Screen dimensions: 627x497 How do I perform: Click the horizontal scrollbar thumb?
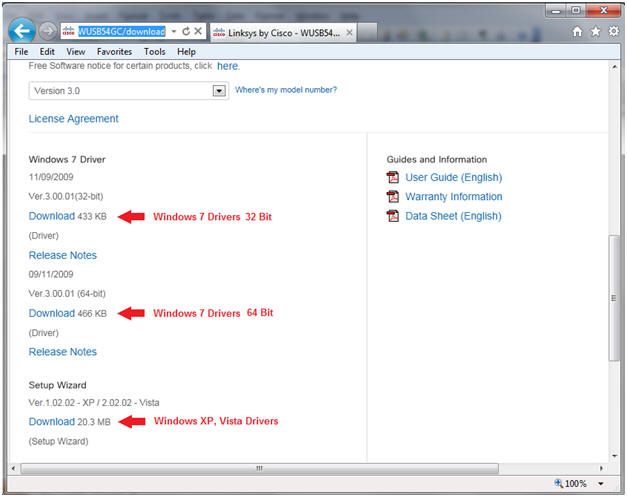pyautogui.click(x=260, y=468)
